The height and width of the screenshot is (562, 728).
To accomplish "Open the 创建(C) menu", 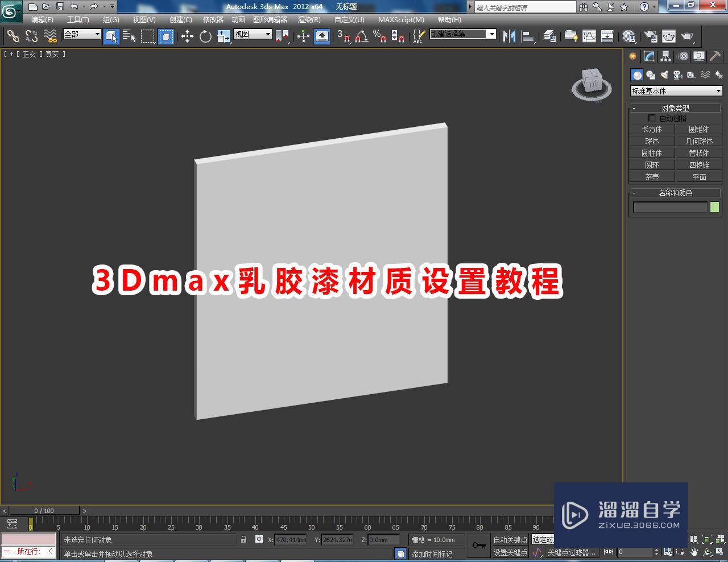I will [x=181, y=19].
